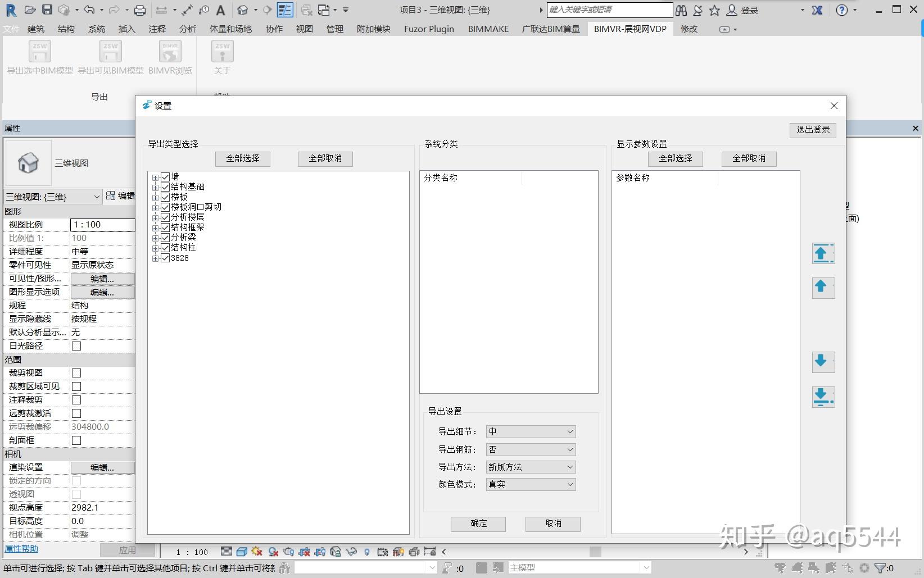Uncheck the 3828 checkbox
924x578 pixels.
click(165, 258)
